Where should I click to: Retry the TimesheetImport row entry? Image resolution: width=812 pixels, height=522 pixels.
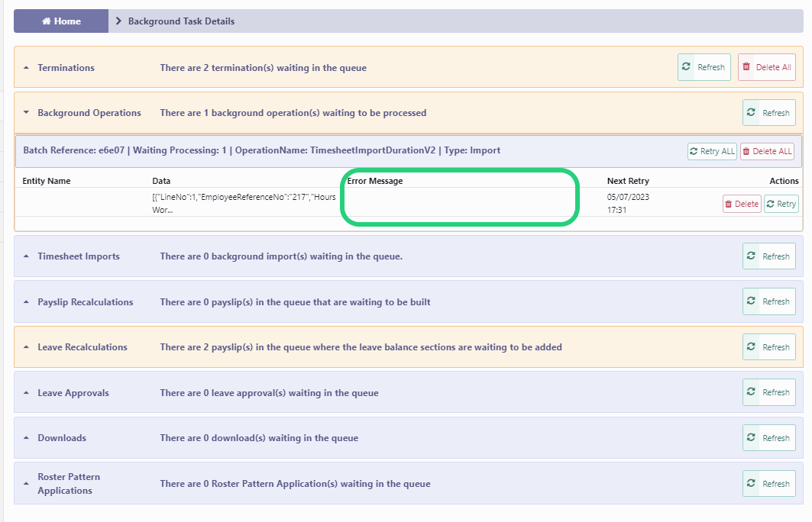[x=781, y=204]
